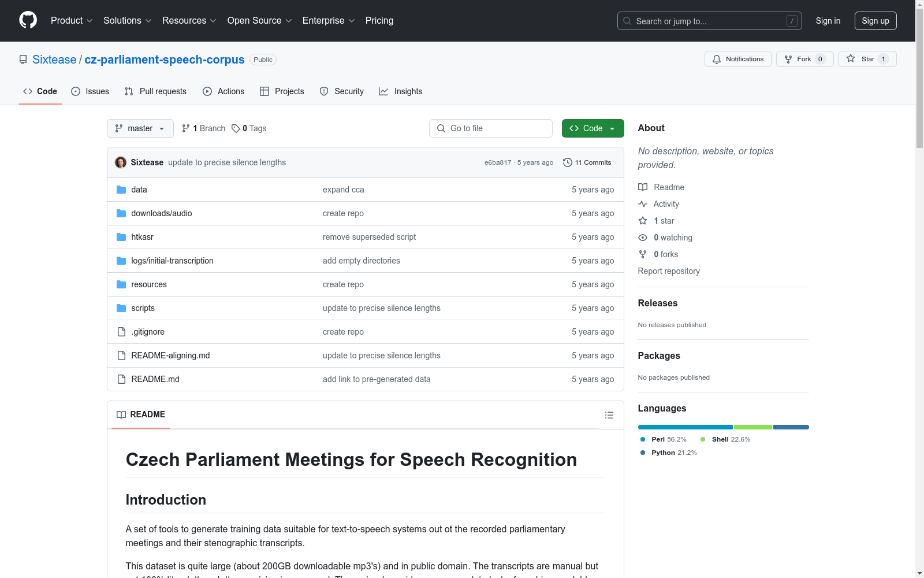The image size is (924, 578).
Task: Open the logs/initial-transcription folder
Action: tap(172, 261)
